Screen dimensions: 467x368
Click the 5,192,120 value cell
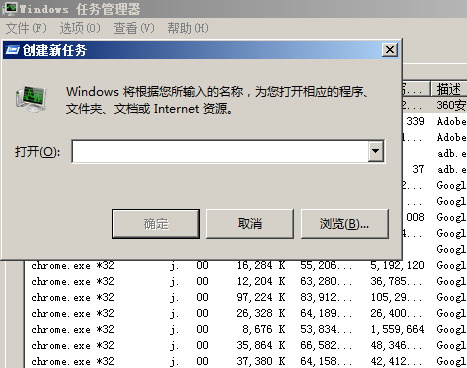(x=397, y=265)
